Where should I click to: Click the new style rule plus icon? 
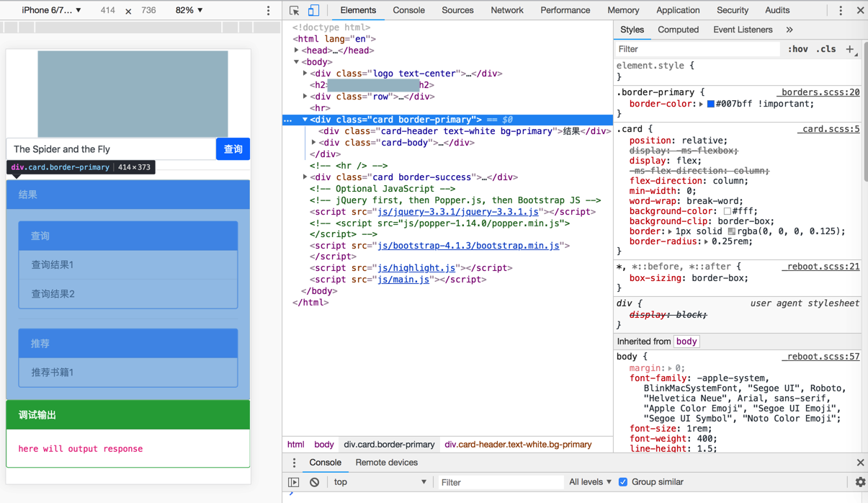pos(850,49)
